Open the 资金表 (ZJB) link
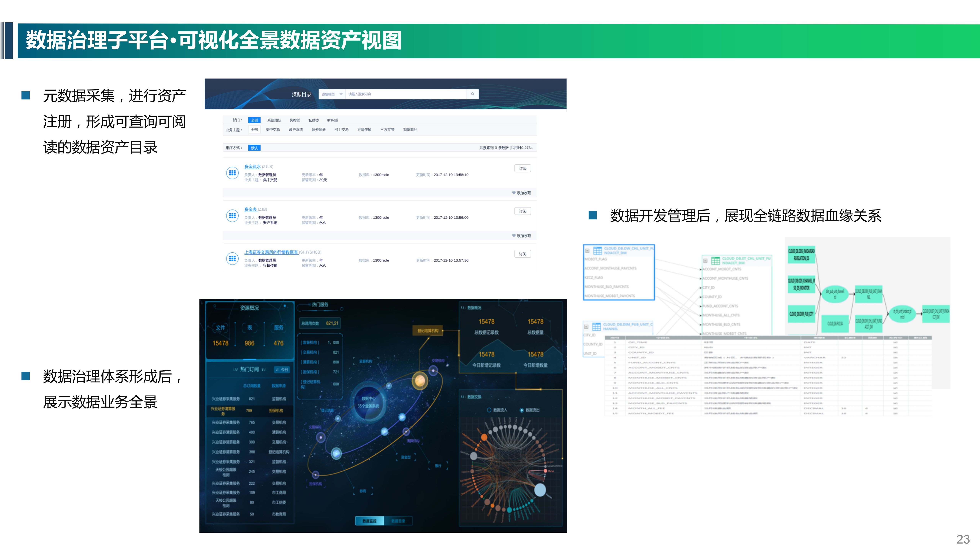Image resolution: width=980 pixels, height=551 pixels. (x=250, y=209)
